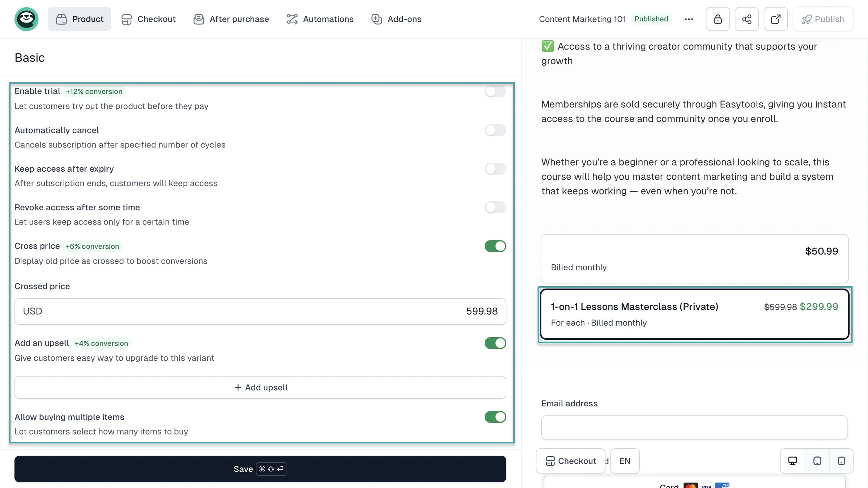The height and width of the screenshot is (488, 868).
Task: Click the Add upsell button
Action: pyautogui.click(x=260, y=388)
